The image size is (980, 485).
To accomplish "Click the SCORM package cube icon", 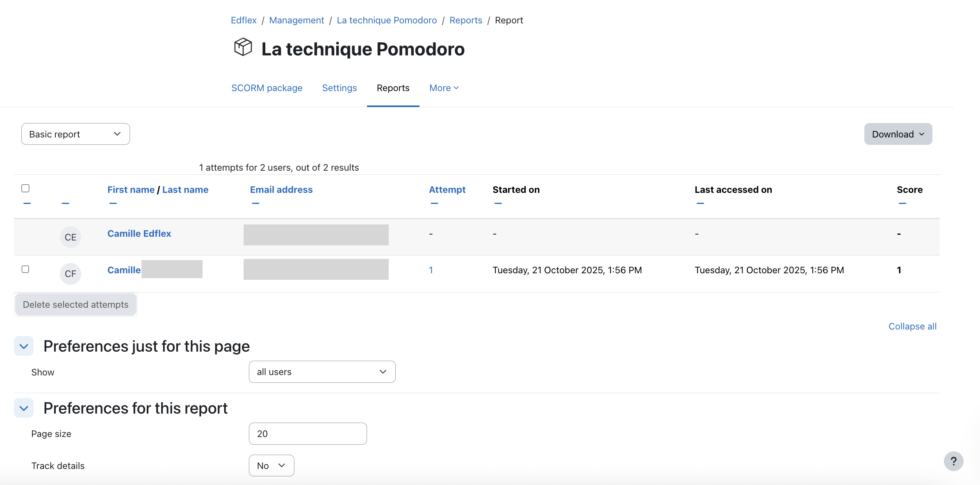I will pyautogui.click(x=243, y=47).
